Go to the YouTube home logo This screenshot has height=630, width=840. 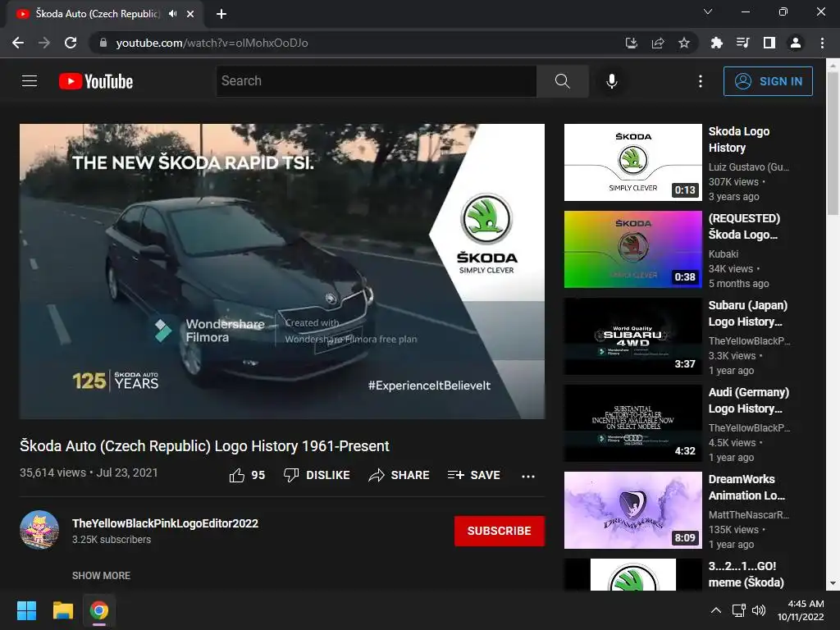coord(96,81)
